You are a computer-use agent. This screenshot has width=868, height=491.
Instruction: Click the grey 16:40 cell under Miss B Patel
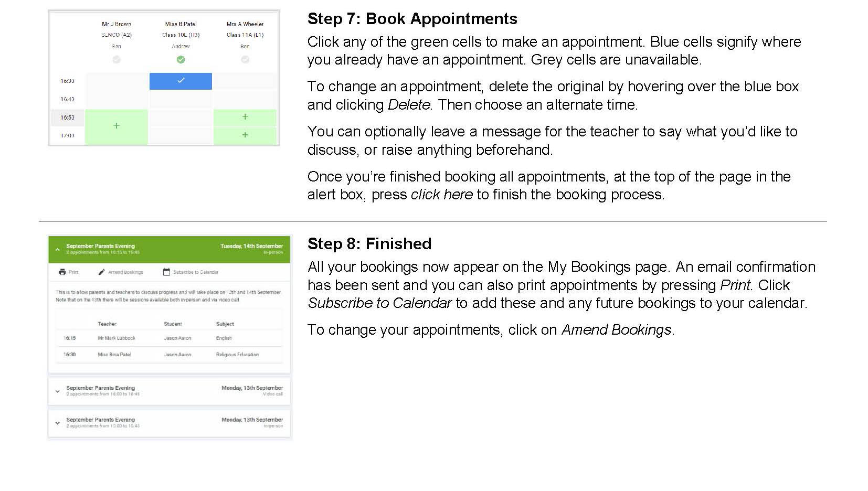181,99
